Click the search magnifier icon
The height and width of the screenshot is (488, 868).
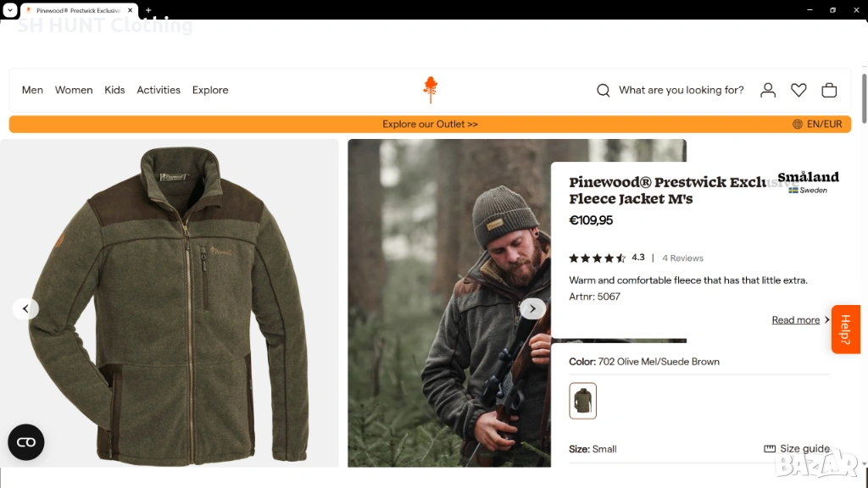pos(604,91)
